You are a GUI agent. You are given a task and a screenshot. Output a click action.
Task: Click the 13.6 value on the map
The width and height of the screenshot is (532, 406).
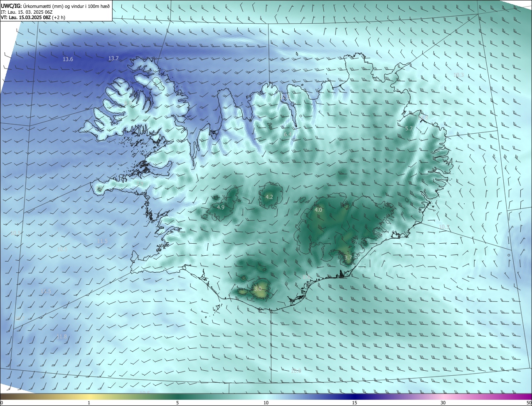tap(68, 59)
